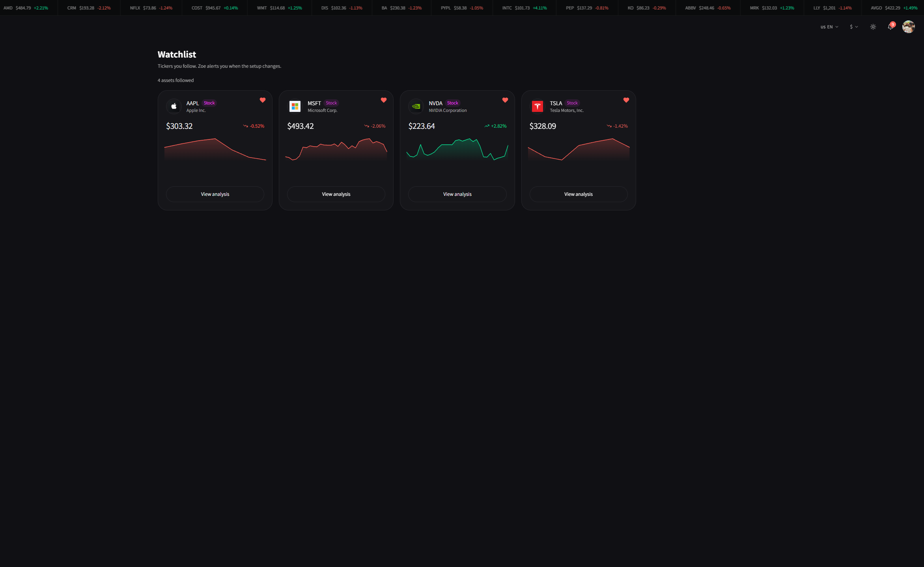Image resolution: width=924 pixels, height=567 pixels.
Task: Click the $328.09 TSLA price
Action: tap(543, 126)
